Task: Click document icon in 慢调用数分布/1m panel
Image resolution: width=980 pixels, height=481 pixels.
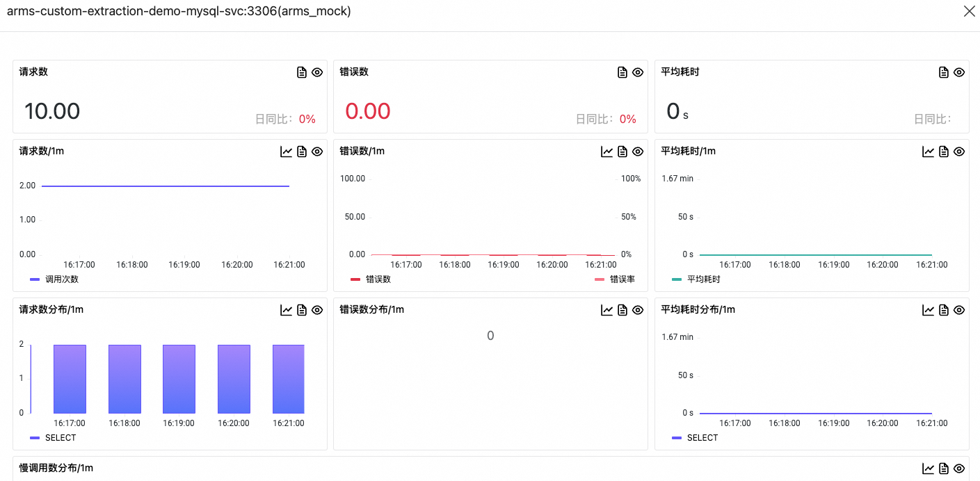Action: coord(944,468)
